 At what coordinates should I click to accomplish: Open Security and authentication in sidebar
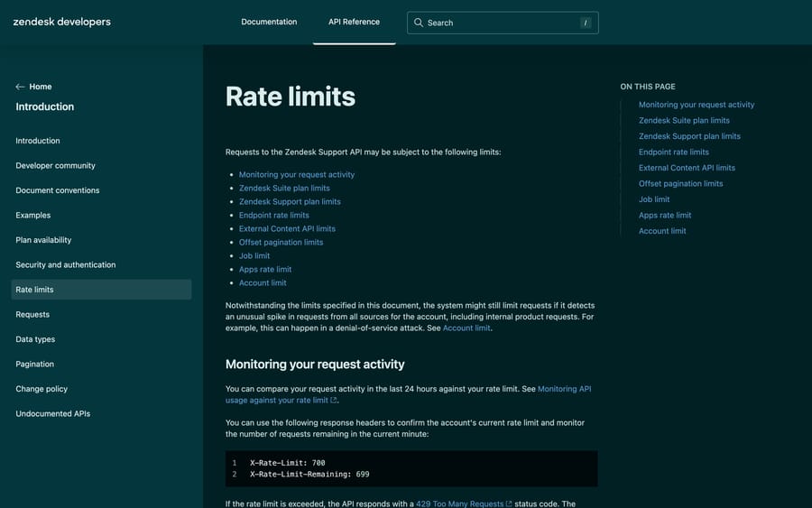[66, 264]
